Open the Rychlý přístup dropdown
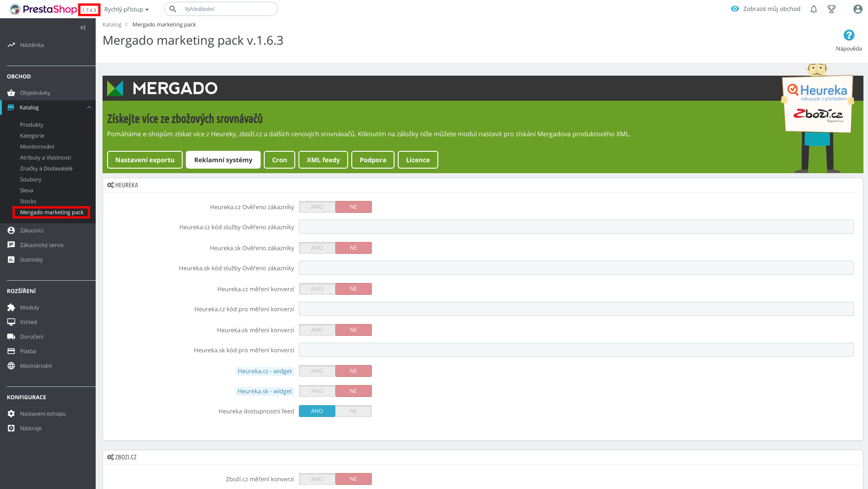Image resolution: width=868 pixels, height=489 pixels. click(127, 9)
